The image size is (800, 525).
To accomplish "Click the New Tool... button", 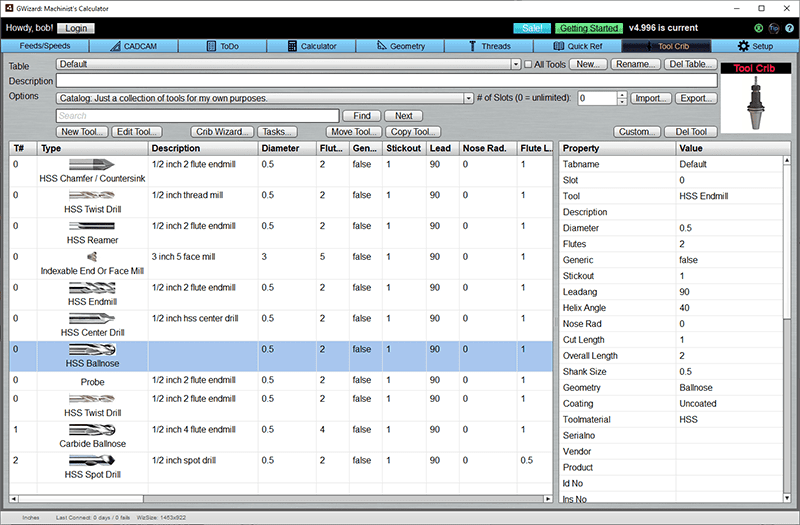I will [x=82, y=132].
